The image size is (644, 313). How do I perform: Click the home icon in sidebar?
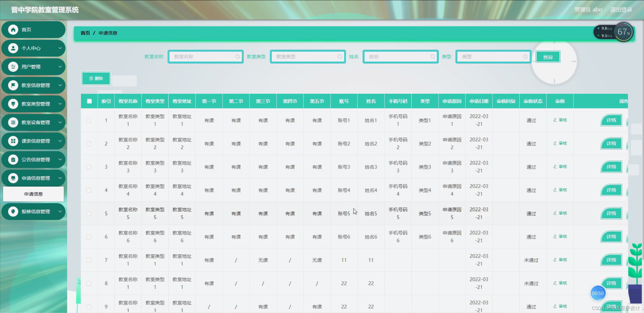13,29
